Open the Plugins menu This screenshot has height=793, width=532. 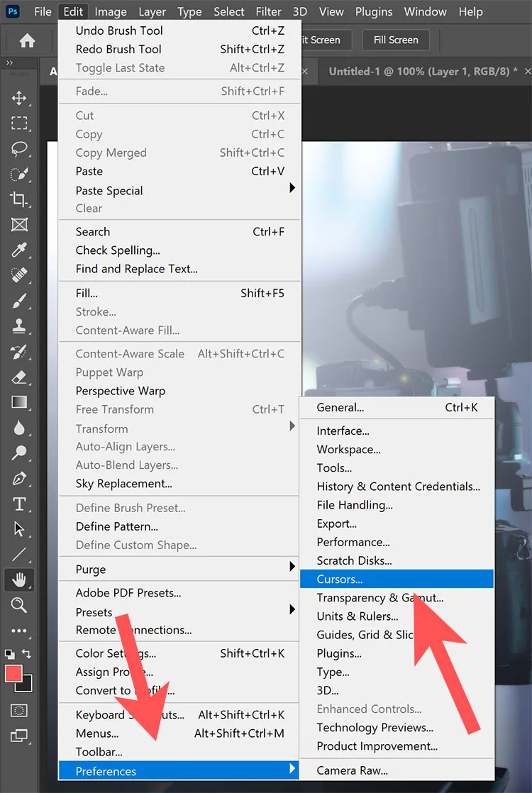click(374, 11)
